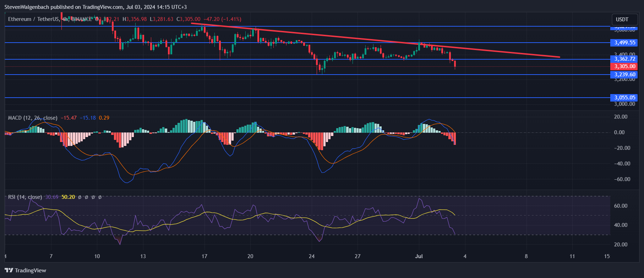Click date 11 on the time axis
644x278 pixels.
pos(572,256)
